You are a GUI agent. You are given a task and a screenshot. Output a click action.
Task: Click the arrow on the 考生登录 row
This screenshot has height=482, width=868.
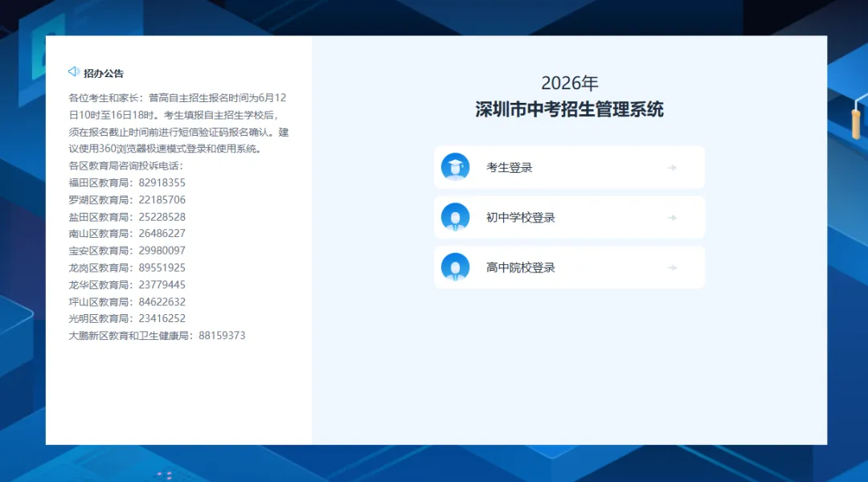point(672,168)
